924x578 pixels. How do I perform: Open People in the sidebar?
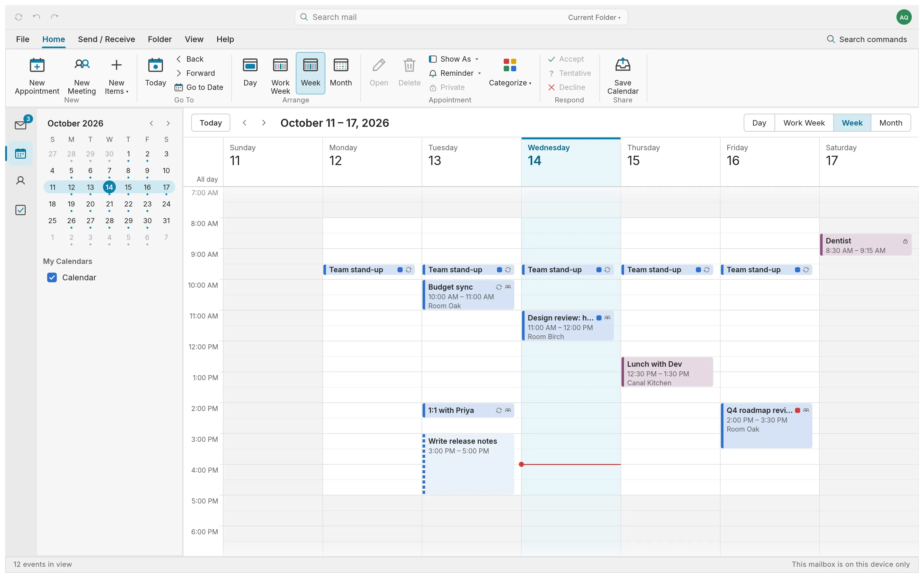21,180
